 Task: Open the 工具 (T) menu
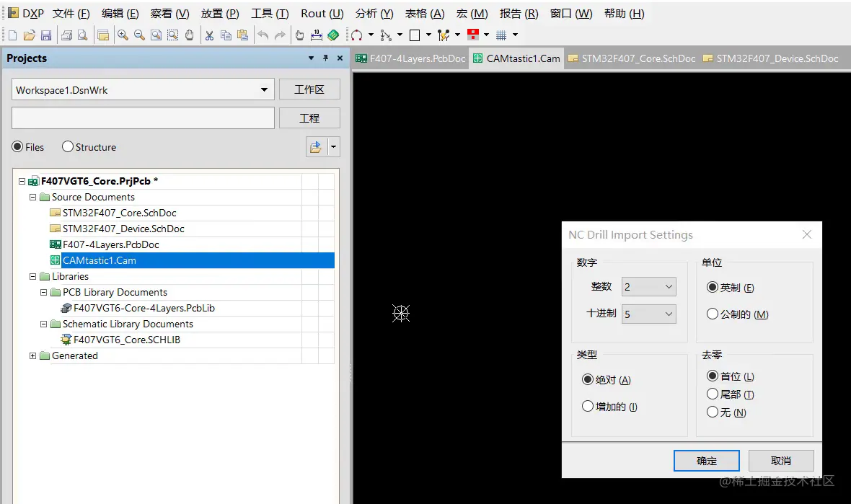click(x=270, y=14)
